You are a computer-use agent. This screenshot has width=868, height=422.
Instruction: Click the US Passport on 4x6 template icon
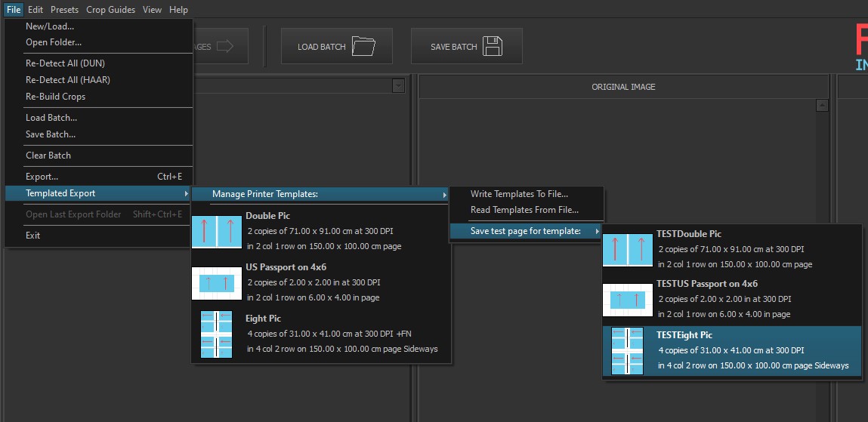tap(216, 284)
